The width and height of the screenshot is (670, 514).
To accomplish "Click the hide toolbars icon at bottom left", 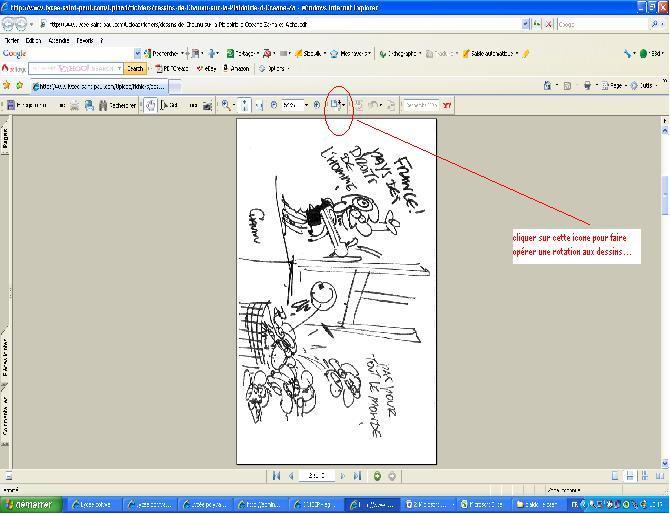I will pyautogui.click(x=8, y=476).
